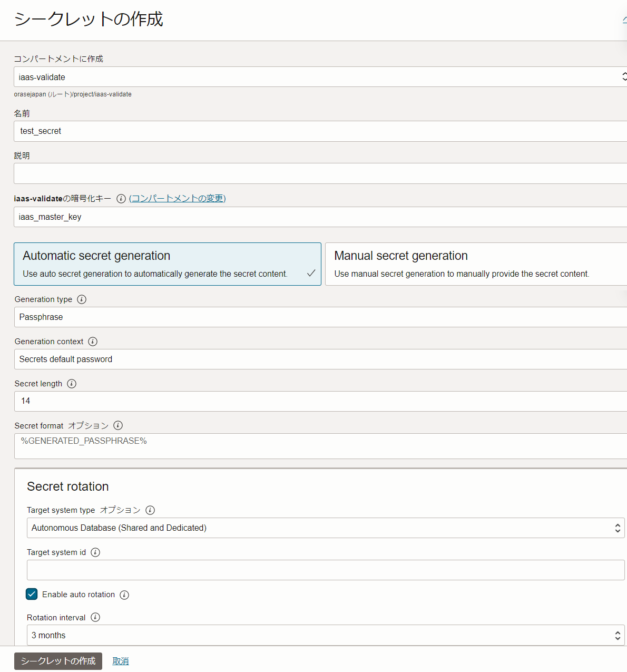Select Automatic secret generation option
627x672 pixels.
tap(168, 264)
